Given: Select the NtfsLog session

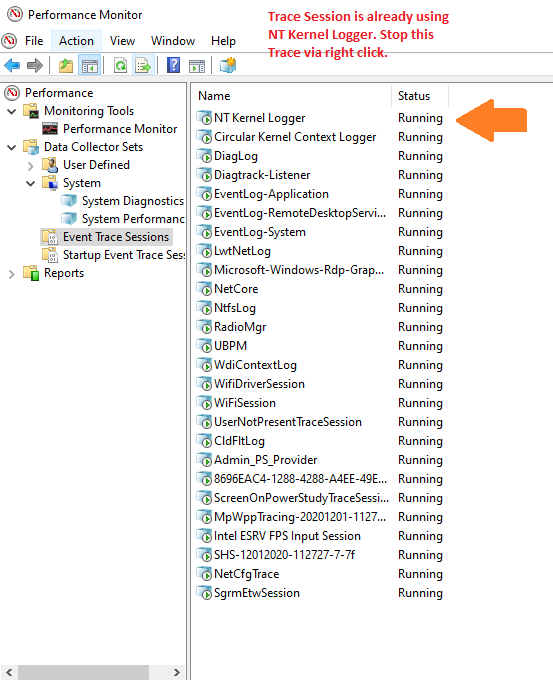Looking at the screenshot, I should pyautogui.click(x=235, y=308).
